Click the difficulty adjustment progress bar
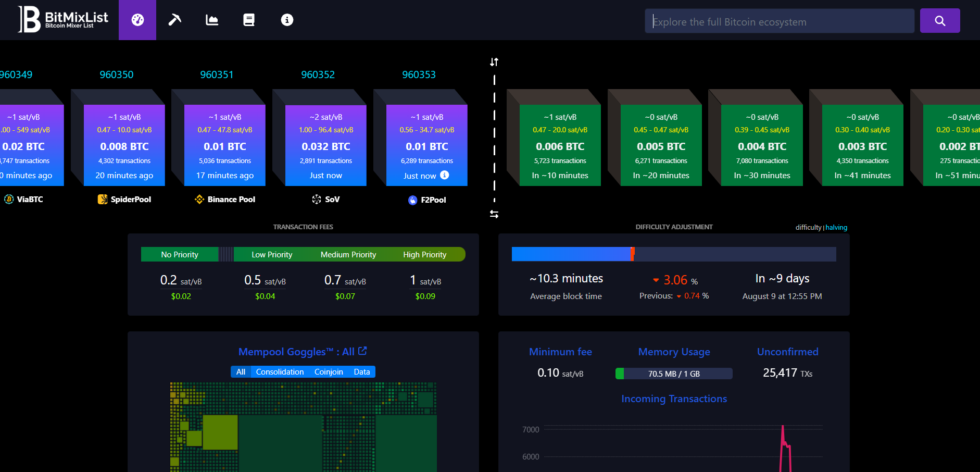This screenshot has height=472, width=980. (674, 254)
